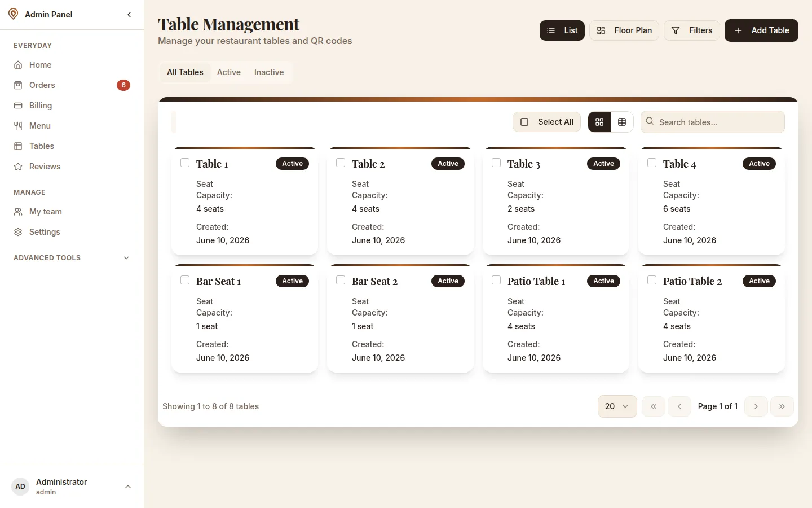Click the Settings gear icon in sidebar

[18, 232]
